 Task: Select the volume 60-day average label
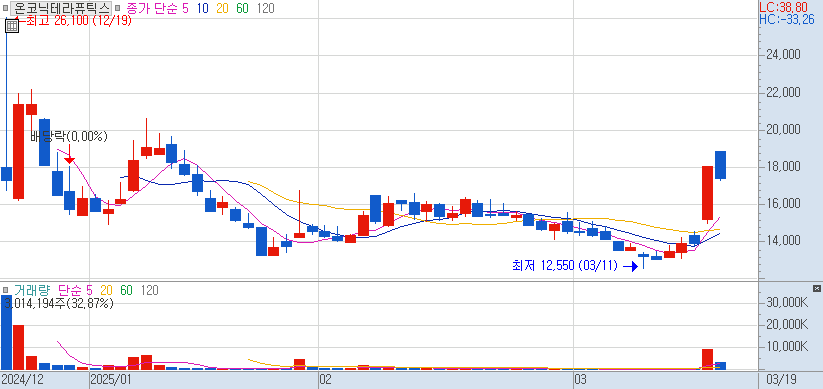point(126,290)
